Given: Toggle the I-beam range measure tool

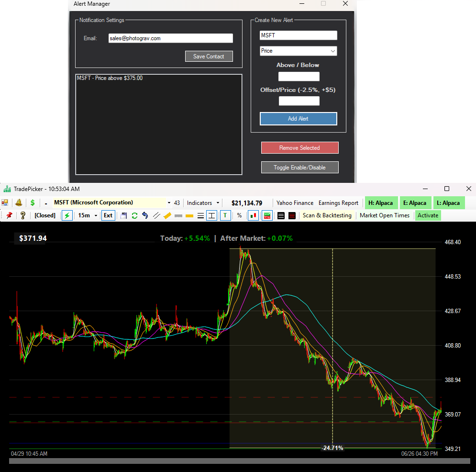Looking at the screenshot, I should click(x=211, y=215).
